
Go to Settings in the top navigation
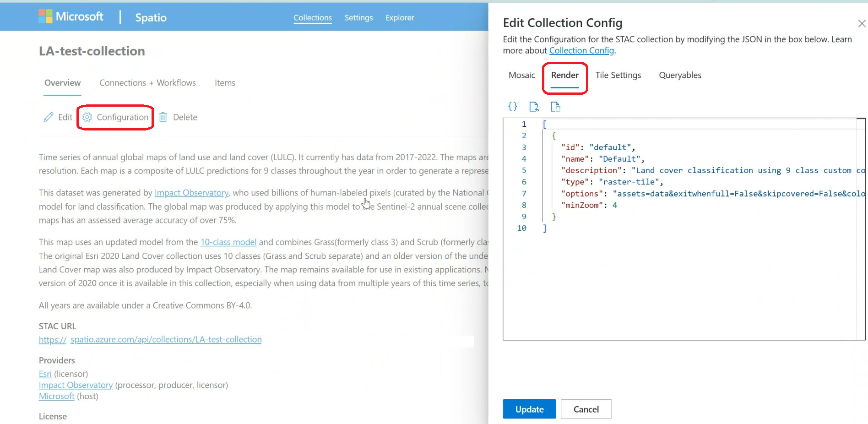[358, 17]
